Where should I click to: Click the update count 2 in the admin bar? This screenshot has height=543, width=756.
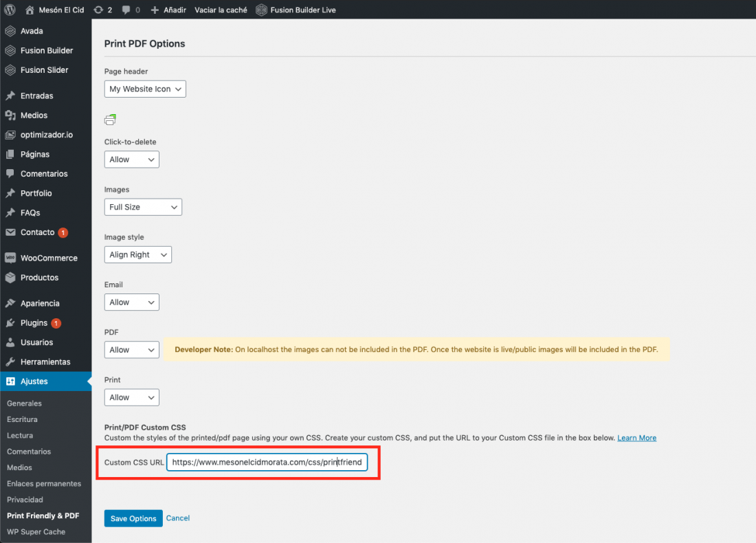tap(110, 10)
